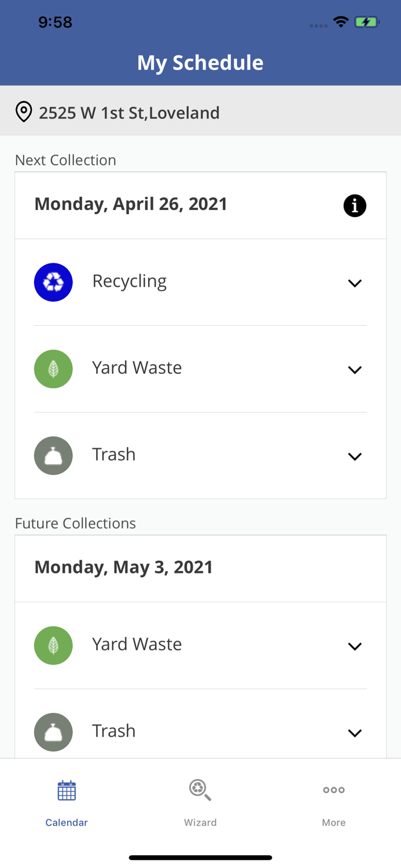The height and width of the screenshot is (868, 401).
Task: Expand Yard Waste details for April 26
Action: pos(355,370)
